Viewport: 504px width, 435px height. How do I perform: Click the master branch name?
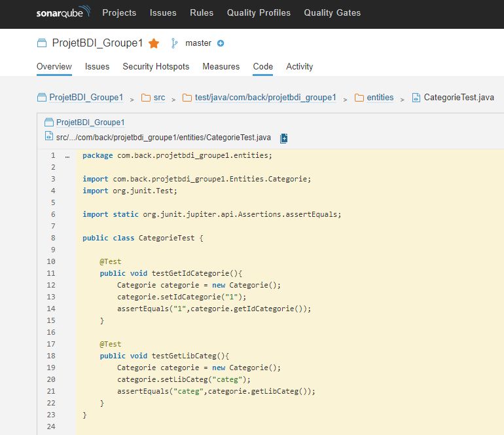coord(198,43)
